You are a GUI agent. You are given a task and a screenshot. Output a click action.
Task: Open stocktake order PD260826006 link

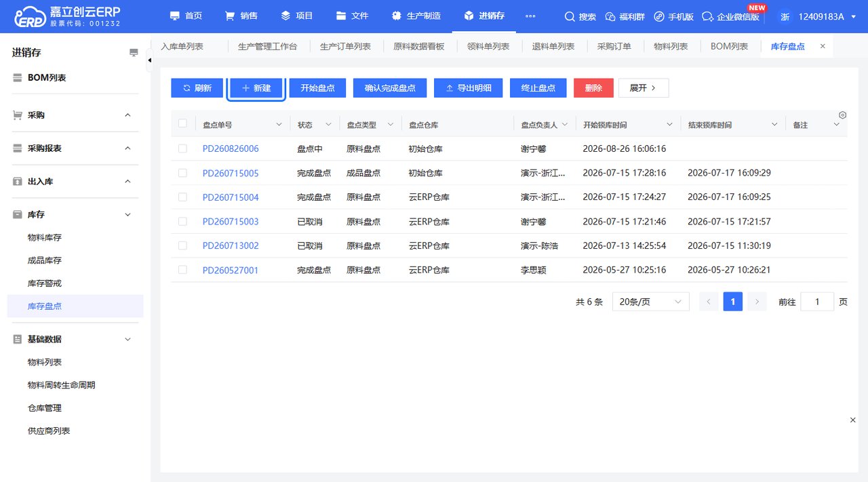click(231, 148)
